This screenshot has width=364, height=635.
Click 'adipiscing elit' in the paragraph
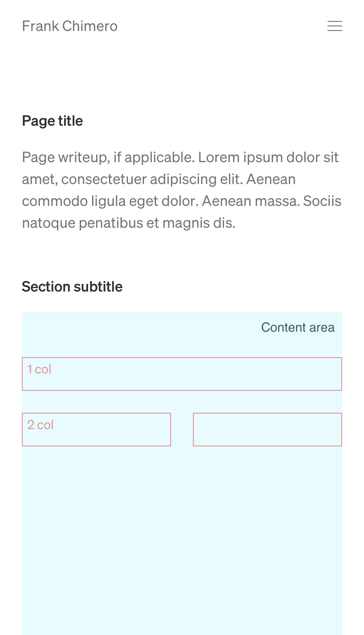tap(197, 179)
